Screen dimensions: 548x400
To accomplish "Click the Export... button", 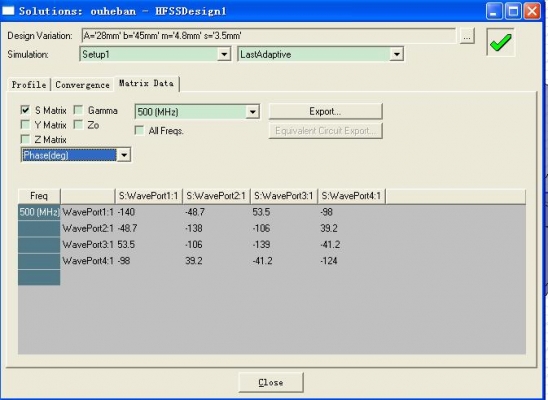I will 325,111.
